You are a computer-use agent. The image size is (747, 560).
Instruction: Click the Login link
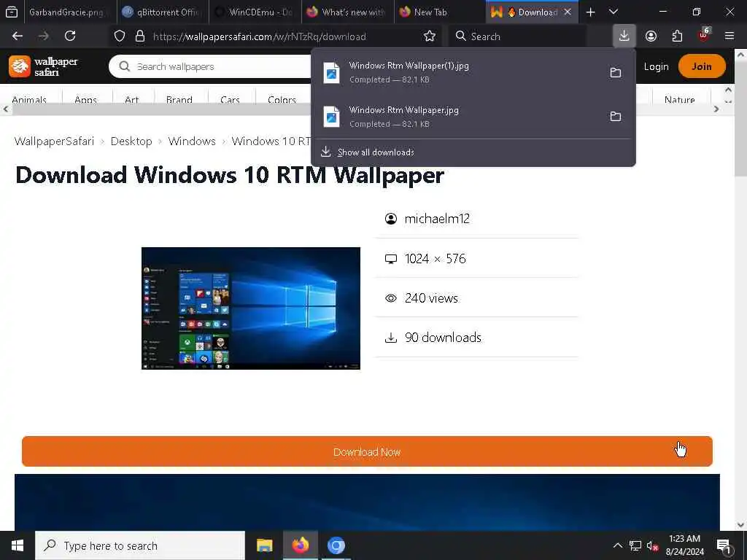coord(656,66)
